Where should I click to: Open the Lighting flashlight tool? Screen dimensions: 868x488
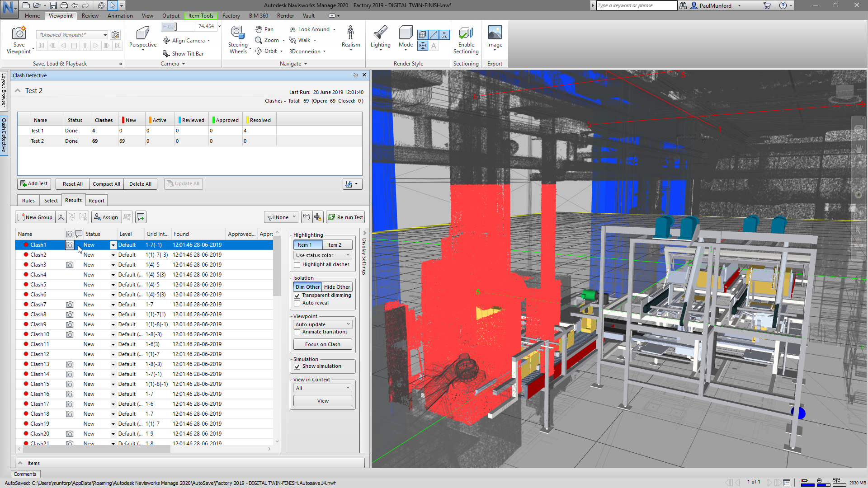point(380,33)
